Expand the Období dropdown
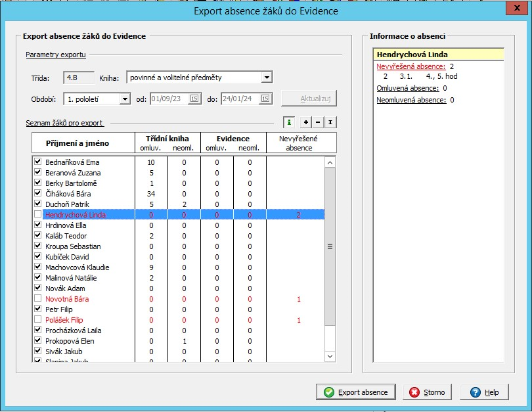This screenshot has width=532, height=412. coord(125,99)
